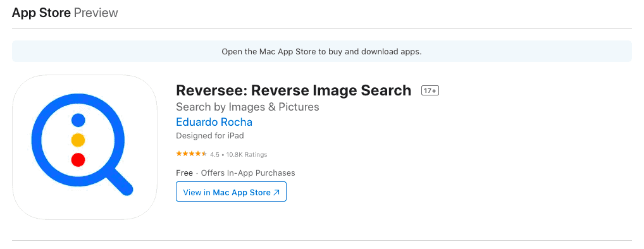Click the View in Mac App Store button
This screenshot has height=249, width=644.
[x=231, y=192]
